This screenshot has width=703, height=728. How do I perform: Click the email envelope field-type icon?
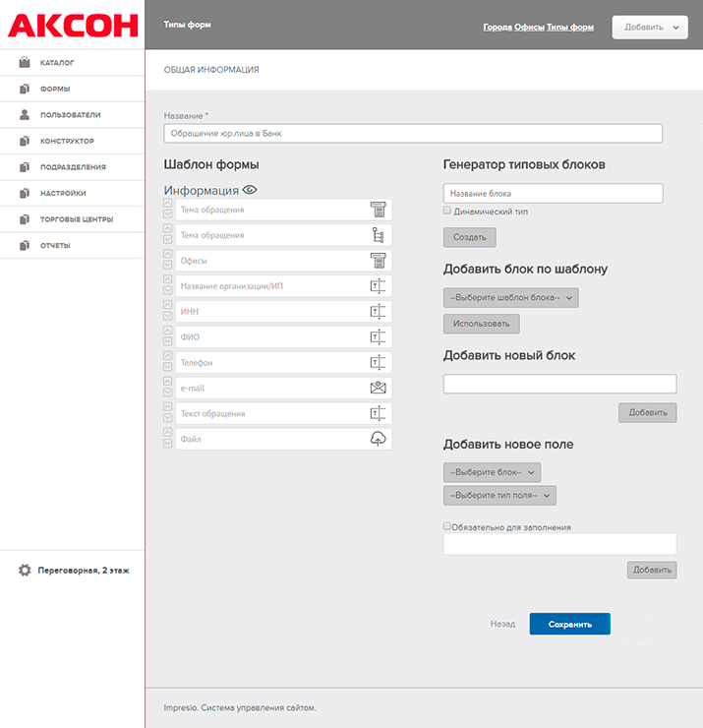pyautogui.click(x=379, y=388)
